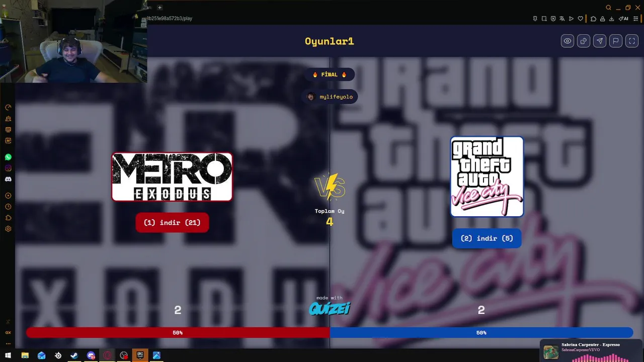Image resolution: width=644 pixels, height=362 pixels.
Task: Open the sidebar player icon
Action: [x=8, y=196]
